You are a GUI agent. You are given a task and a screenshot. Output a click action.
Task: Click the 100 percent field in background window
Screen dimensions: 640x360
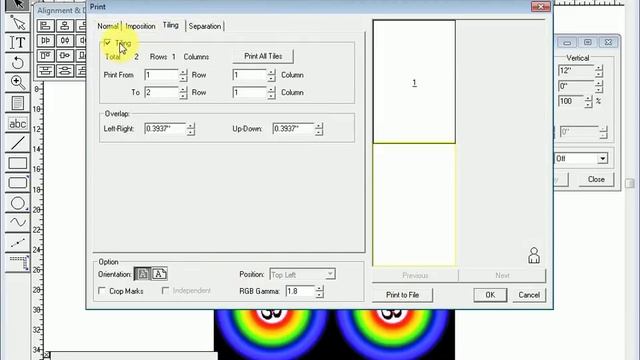pos(571,101)
